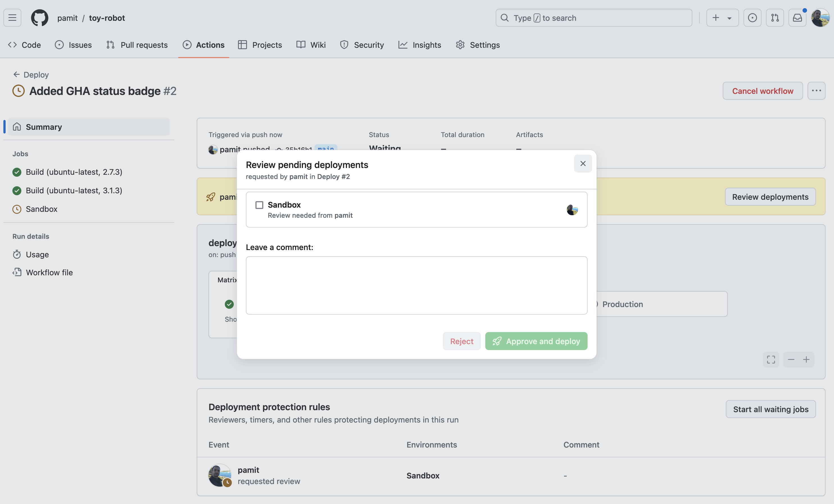Open pull requests shortcut icon in header
The height and width of the screenshot is (504, 834).
(x=775, y=18)
